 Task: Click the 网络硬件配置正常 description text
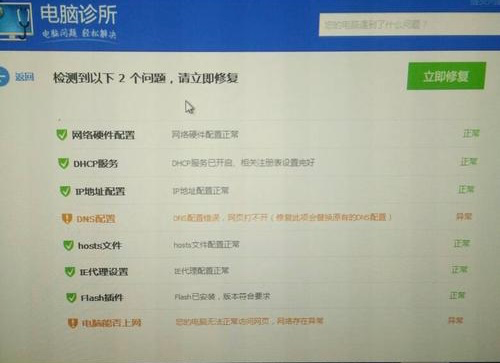click(205, 135)
